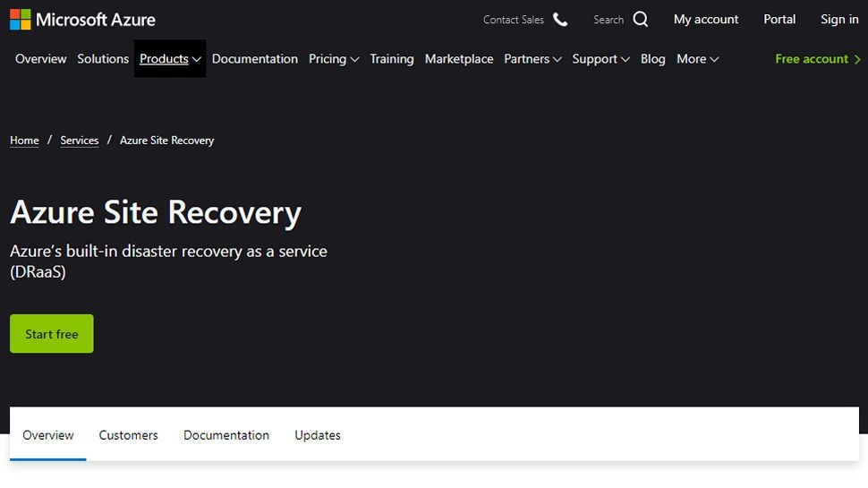Click the disaster recovery as a service subtitle
Screen dimensions: 868x488
click(x=168, y=261)
